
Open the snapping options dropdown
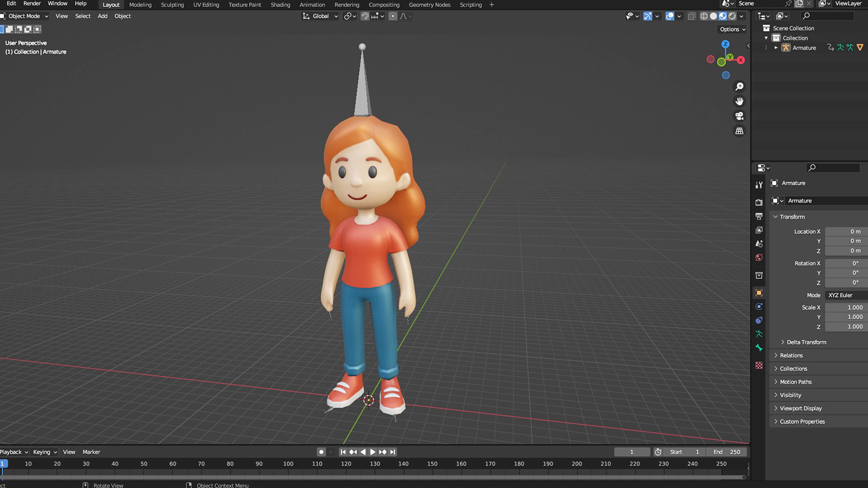click(378, 16)
